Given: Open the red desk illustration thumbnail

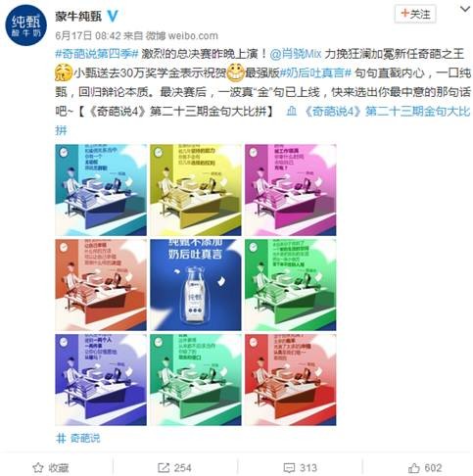Looking at the screenshot, I should click(x=291, y=380).
